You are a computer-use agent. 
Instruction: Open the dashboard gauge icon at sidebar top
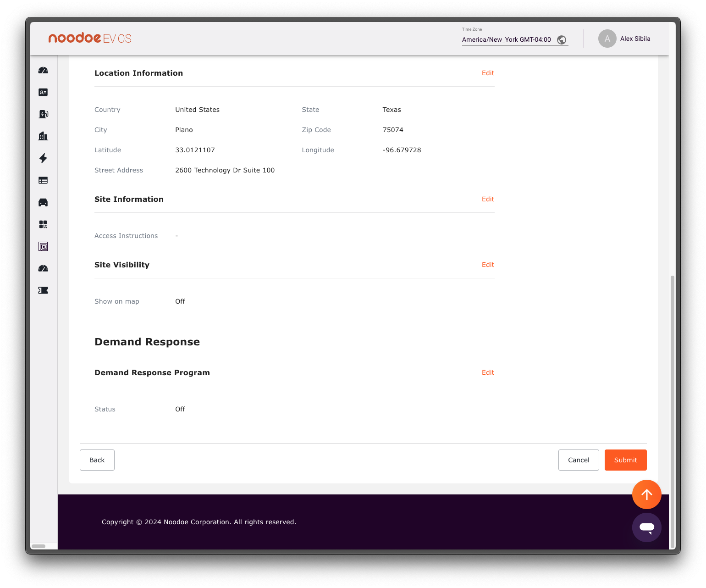43,70
